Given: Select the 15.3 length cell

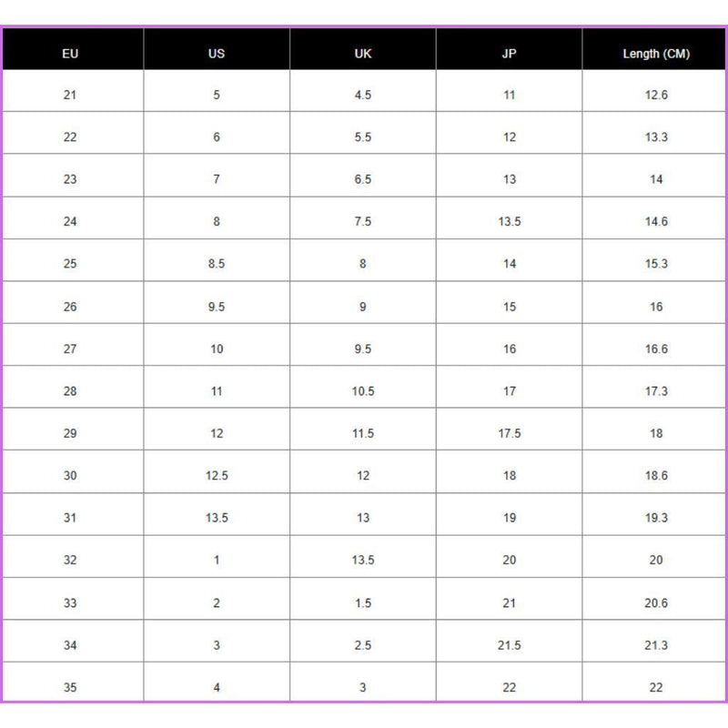Looking at the screenshot, I should tap(656, 264).
